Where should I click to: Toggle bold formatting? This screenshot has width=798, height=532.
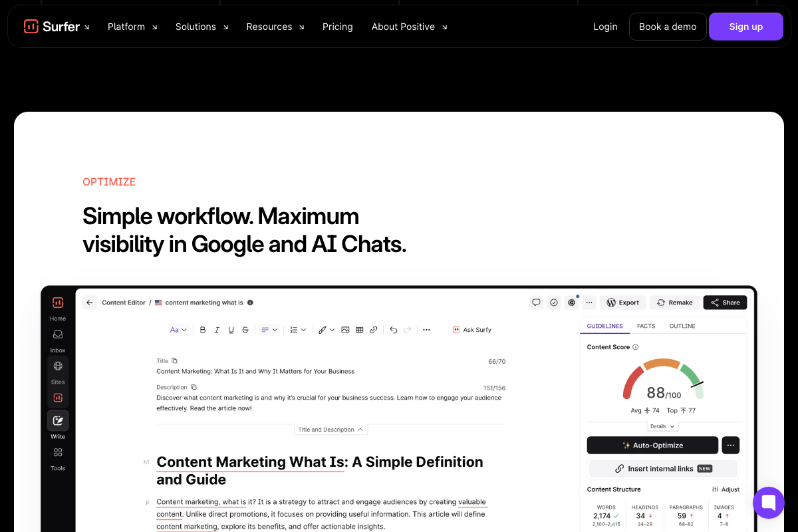point(203,330)
